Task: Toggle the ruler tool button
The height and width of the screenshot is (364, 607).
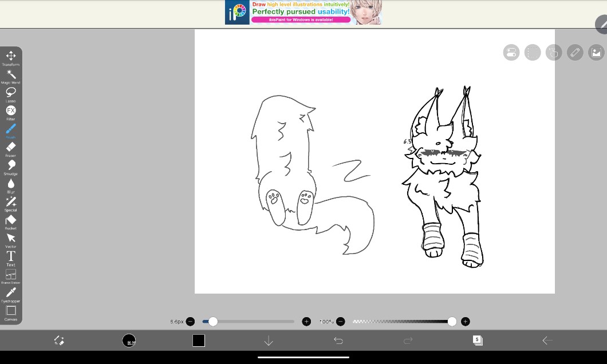Action: (575, 53)
